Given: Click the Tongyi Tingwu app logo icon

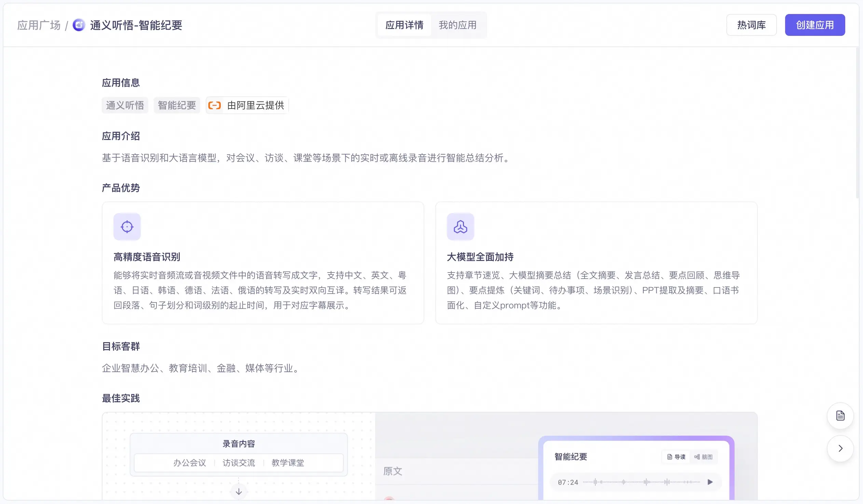Looking at the screenshot, I should [79, 25].
